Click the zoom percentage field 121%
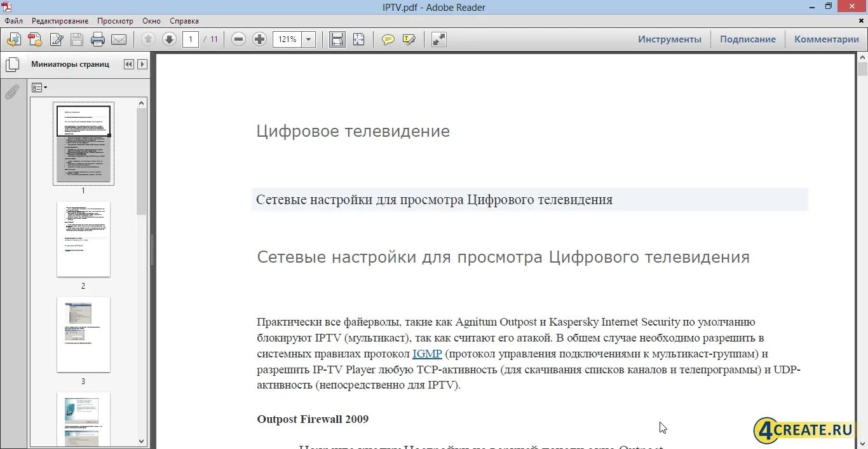868x449 pixels. tap(287, 39)
